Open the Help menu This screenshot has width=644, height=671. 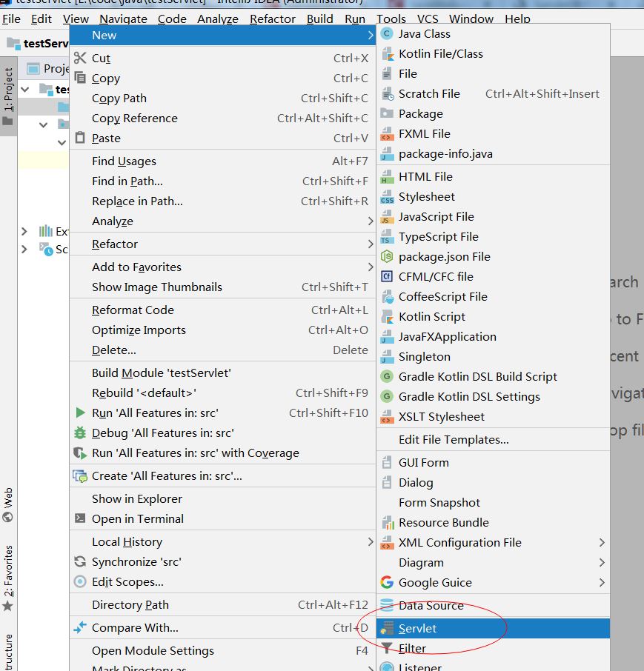tap(517, 19)
